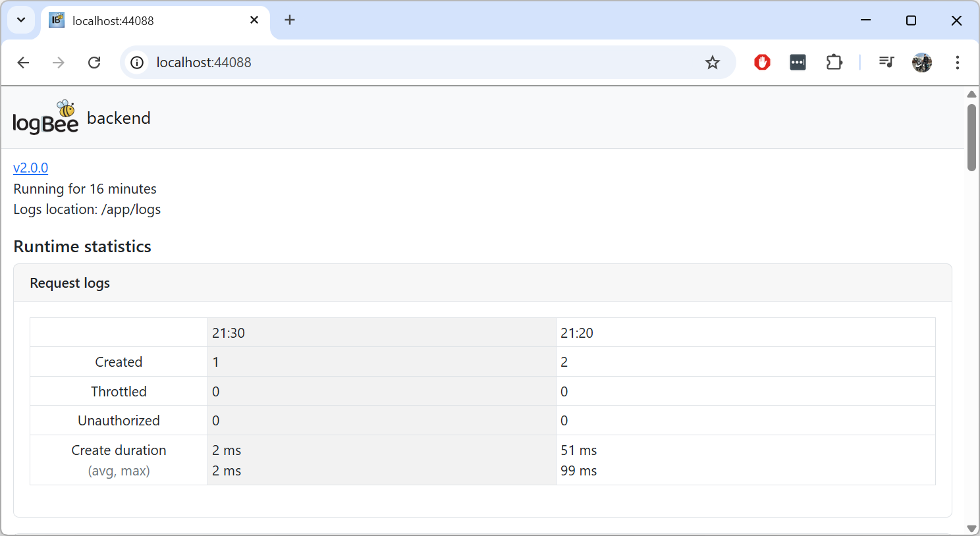The image size is (980, 536).
Task: Expand the tab search dropdown
Action: point(21,20)
